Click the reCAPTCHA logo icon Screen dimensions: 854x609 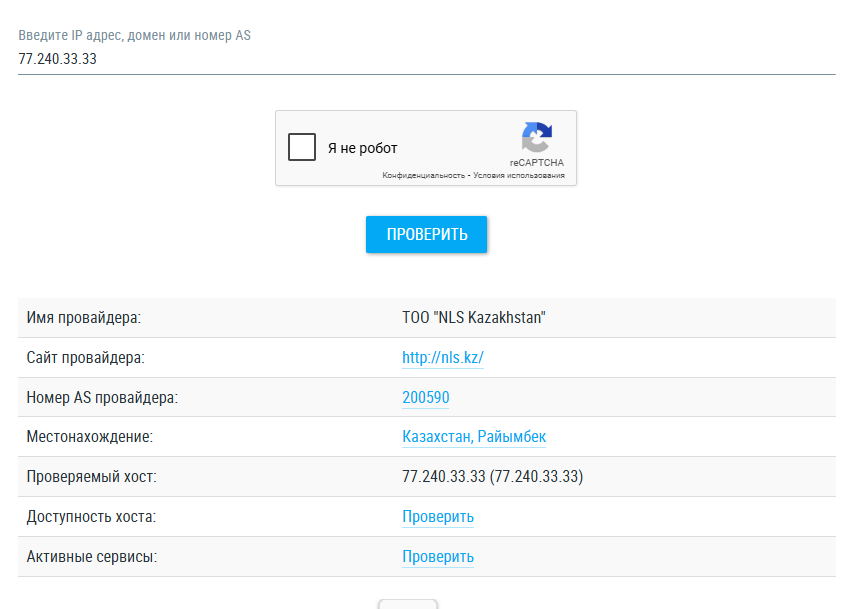point(536,137)
